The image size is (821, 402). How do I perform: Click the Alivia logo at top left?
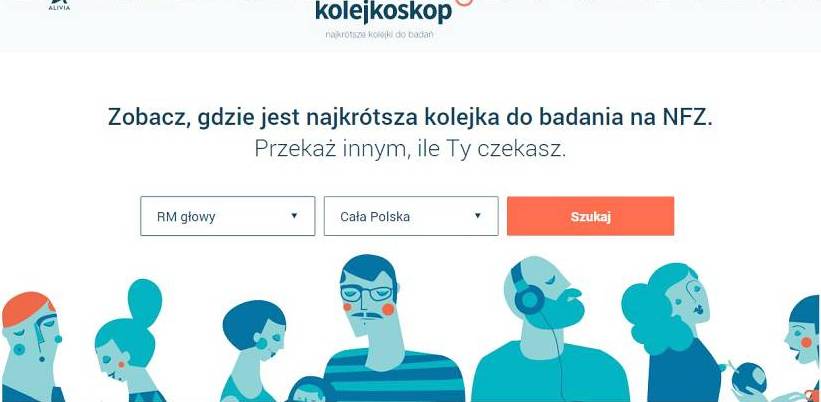click(59, 5)
